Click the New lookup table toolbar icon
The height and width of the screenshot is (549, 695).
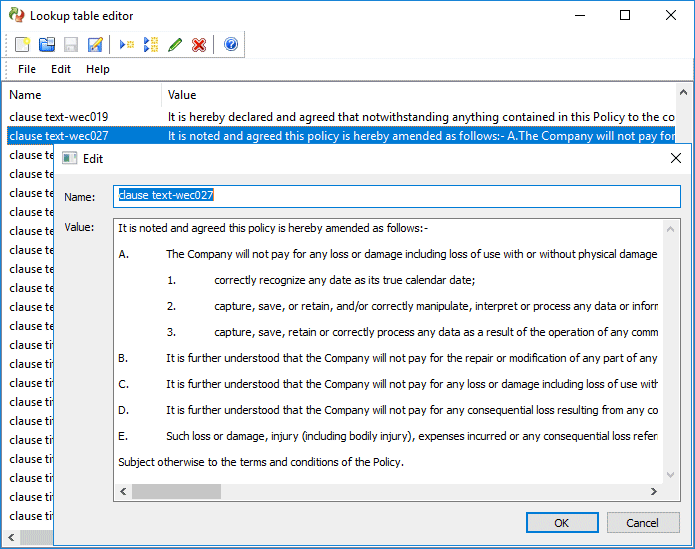[22, 44]
